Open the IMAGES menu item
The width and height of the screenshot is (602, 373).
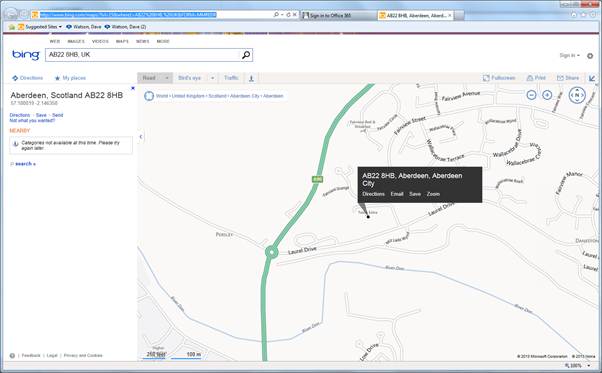coord(76,41)
